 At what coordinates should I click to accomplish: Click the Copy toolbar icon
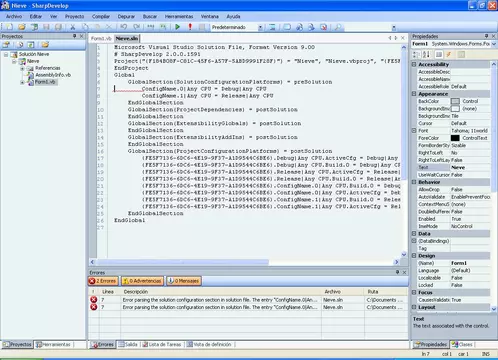tap(85, 27)
